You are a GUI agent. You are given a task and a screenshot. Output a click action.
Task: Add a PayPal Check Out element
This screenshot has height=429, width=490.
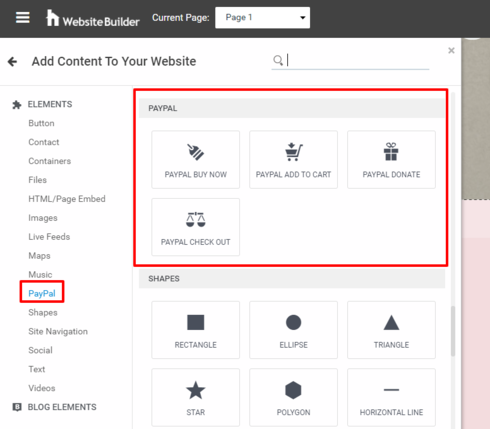tap(196, 227)
